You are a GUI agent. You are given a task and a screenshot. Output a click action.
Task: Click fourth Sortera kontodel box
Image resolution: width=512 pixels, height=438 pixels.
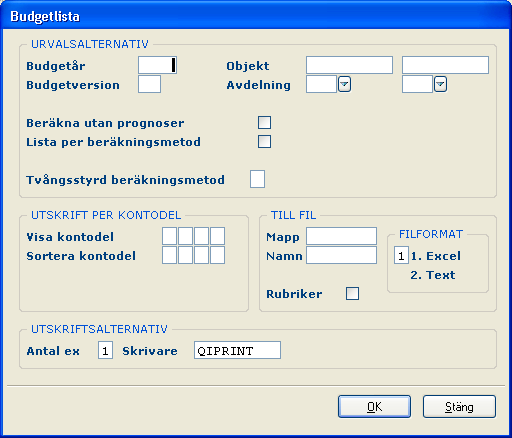click(217, 255)
